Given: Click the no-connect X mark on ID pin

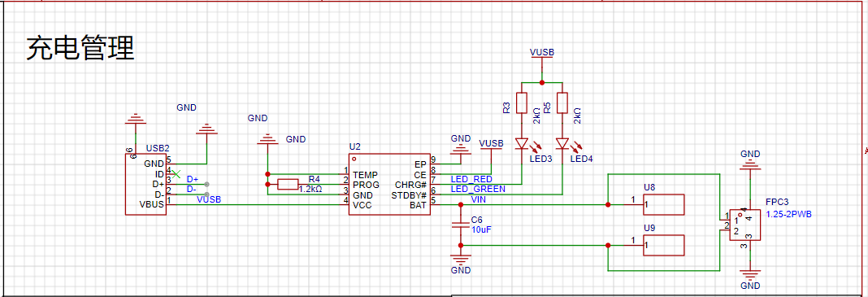Looking at the screenshot, I should pyautogui.click(x=176, y=175).
